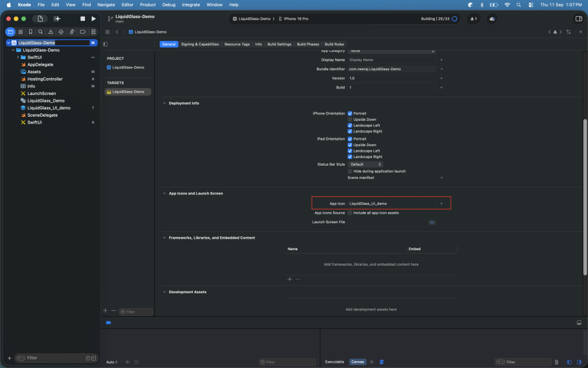The image size is (588, 368).
Task: Select the Executable console mode button
Action: pos(335,362)
